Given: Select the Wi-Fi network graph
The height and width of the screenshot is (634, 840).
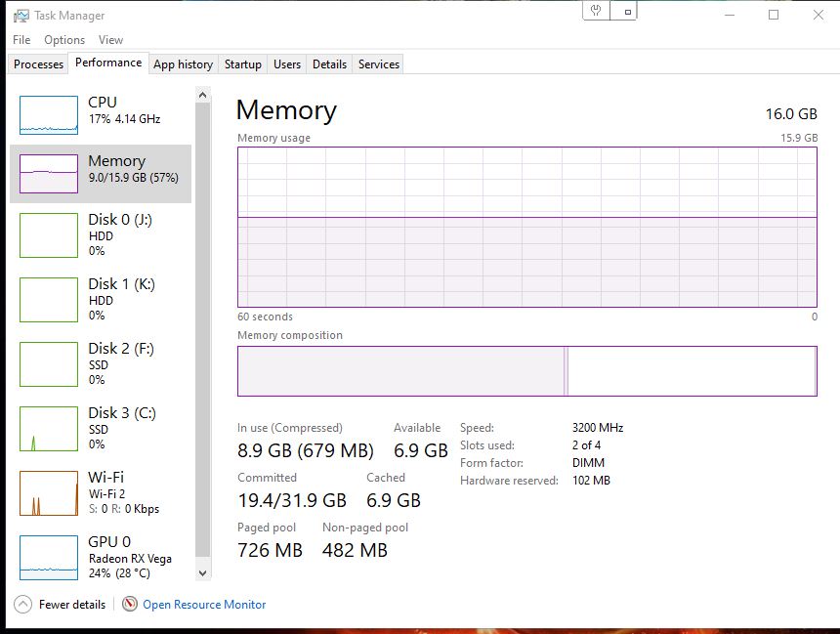Looking at the screenshot, I should point(48,493).
